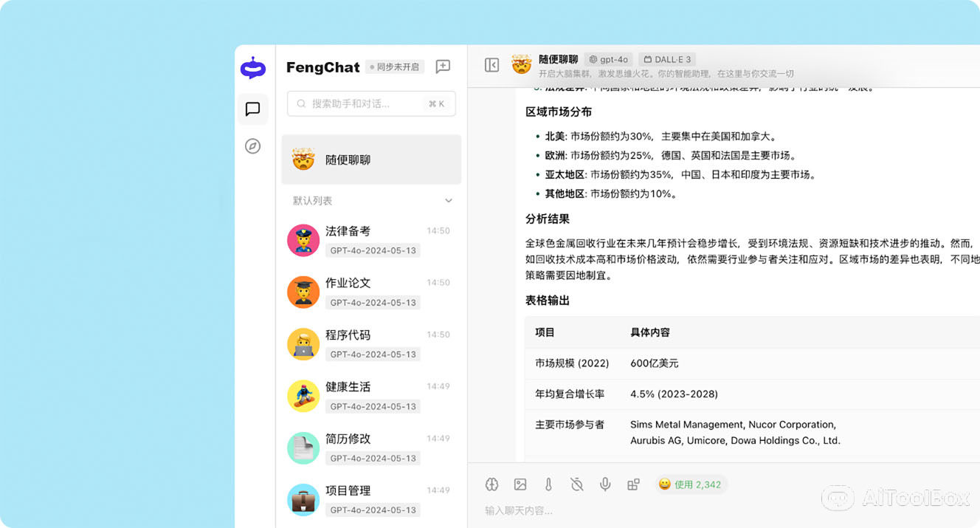980x528 pixels.
Task: Open the gpt-4o model selector
Action: point(608,59)
